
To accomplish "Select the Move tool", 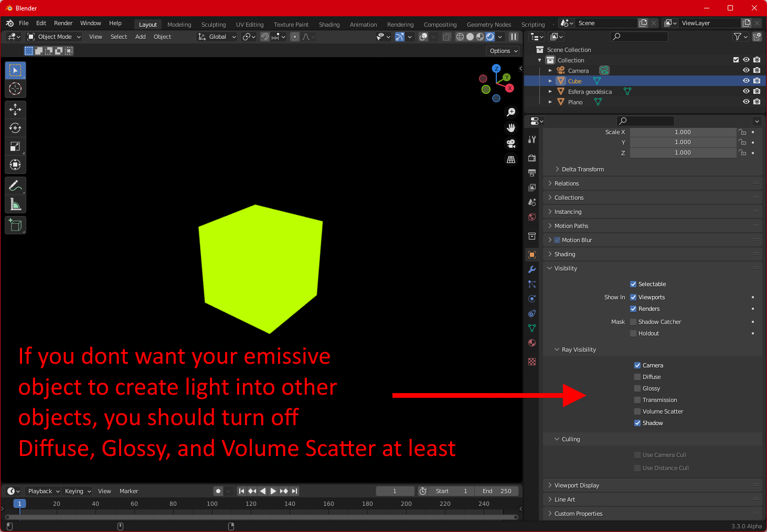I will click(x=15, y=110).
